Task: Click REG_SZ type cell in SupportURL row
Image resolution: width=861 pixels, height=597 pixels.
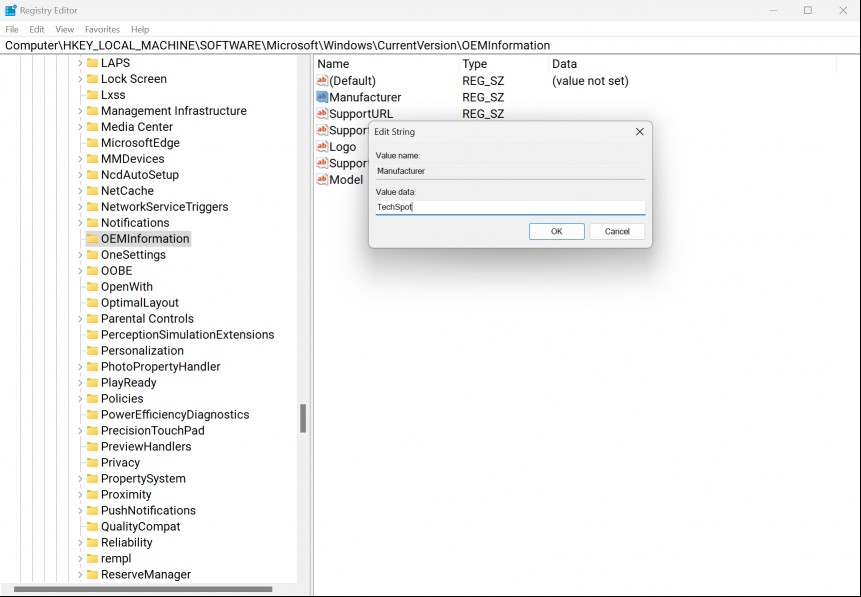Action: pos(483,114)
